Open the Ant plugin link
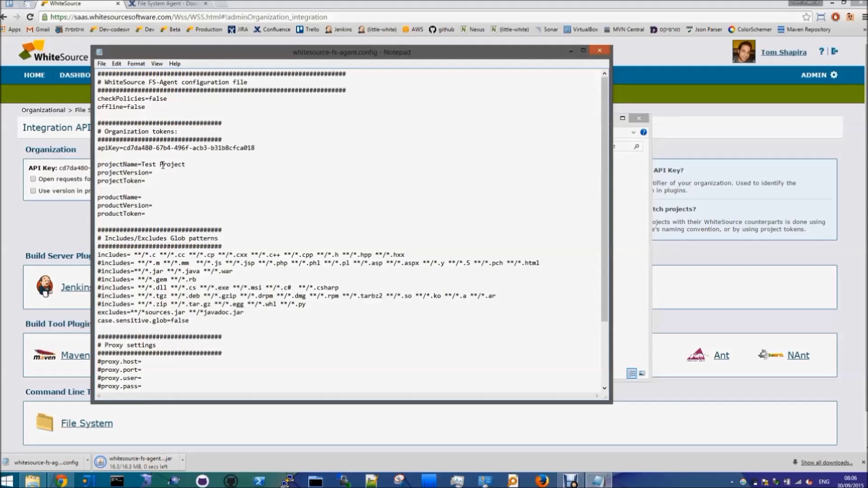Viewport: 868px width, 488px height. 721,356
